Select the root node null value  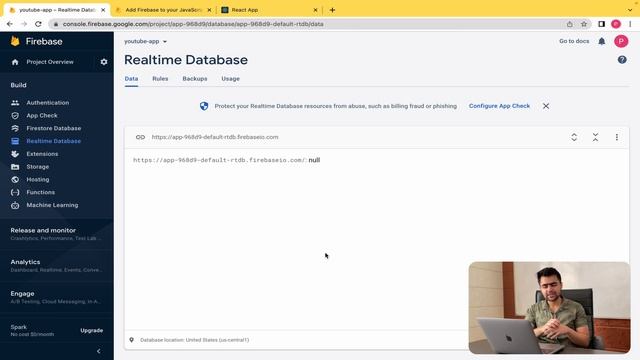coord(314,160)
